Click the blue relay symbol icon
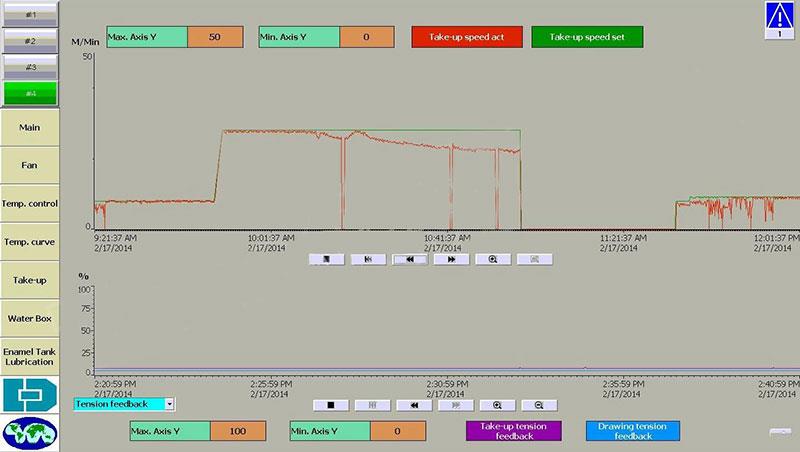 [30, 394]
